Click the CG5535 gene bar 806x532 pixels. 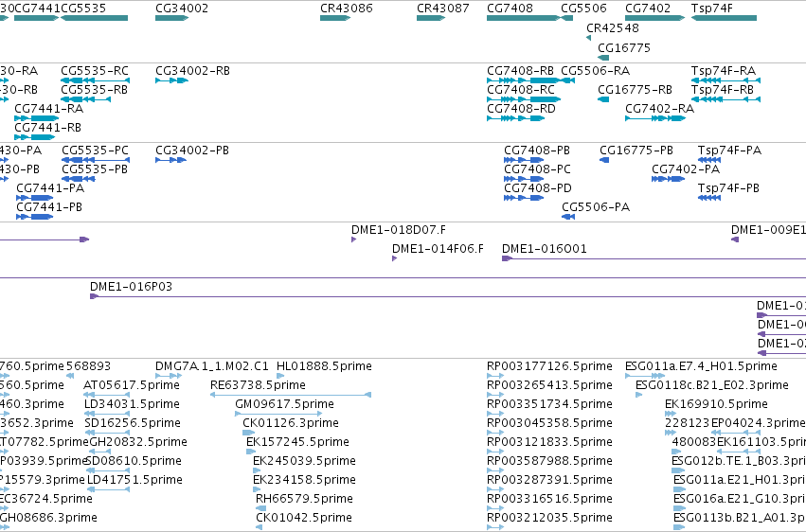click(94, 18)
